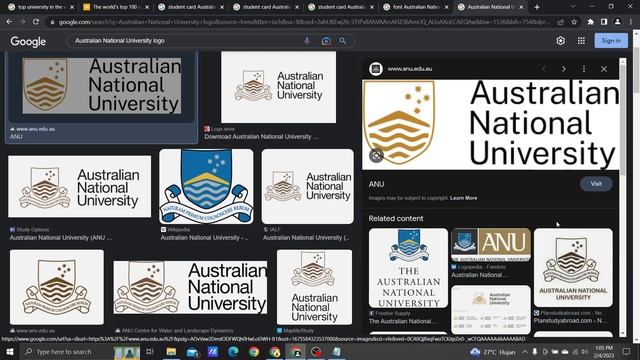Open Google Lens image search icon
640x360 pixels.
326,41
